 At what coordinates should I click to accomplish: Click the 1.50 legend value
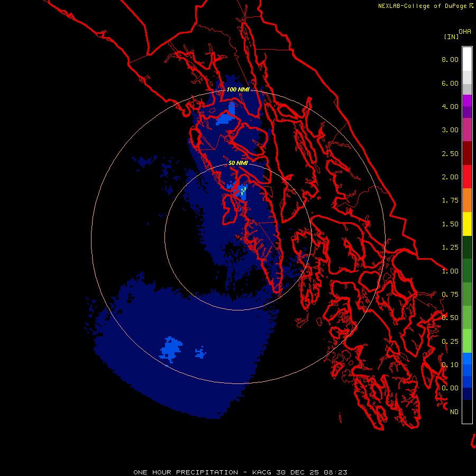[x=450, y=224]
